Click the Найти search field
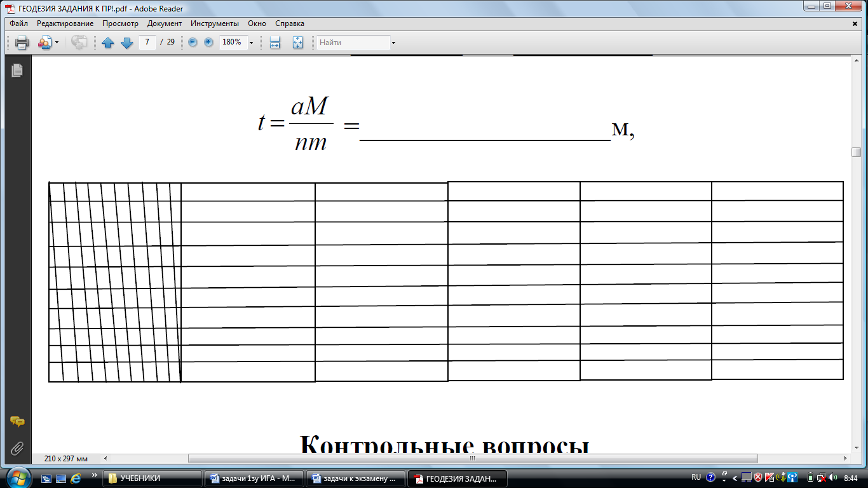Viewport: 868px width, 488px height. pos(353,43)
